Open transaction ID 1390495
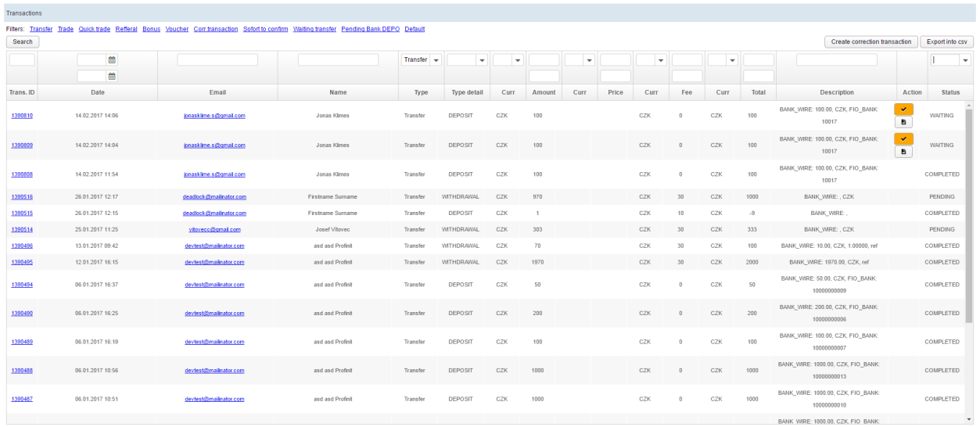Viewport: 980px width, 427px height. pos(22,262)
